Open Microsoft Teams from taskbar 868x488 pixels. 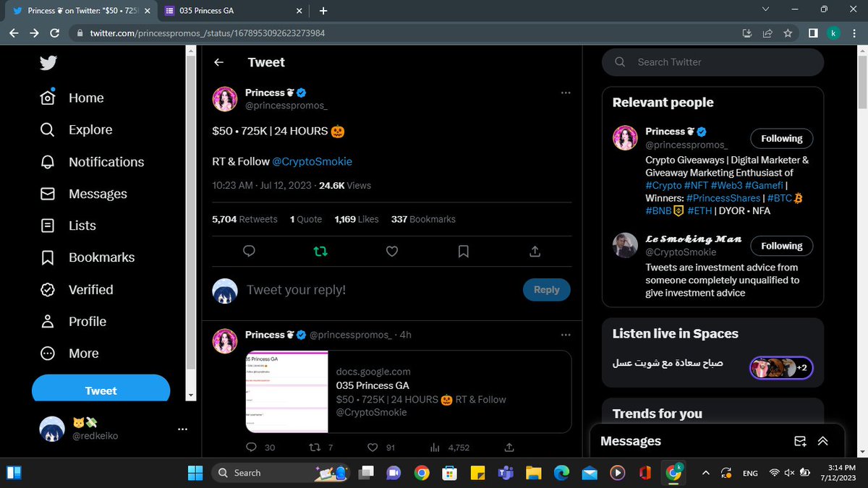click(505, 473)
